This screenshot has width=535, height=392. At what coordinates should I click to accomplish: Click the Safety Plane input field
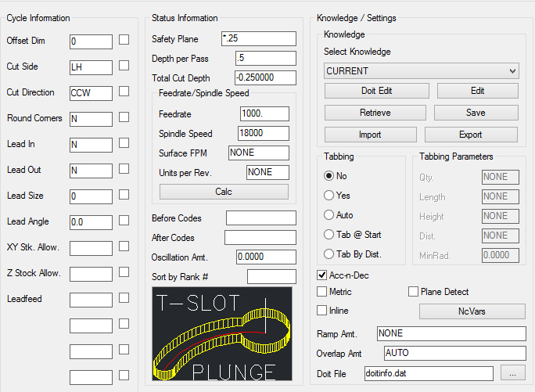click(259, 39)
